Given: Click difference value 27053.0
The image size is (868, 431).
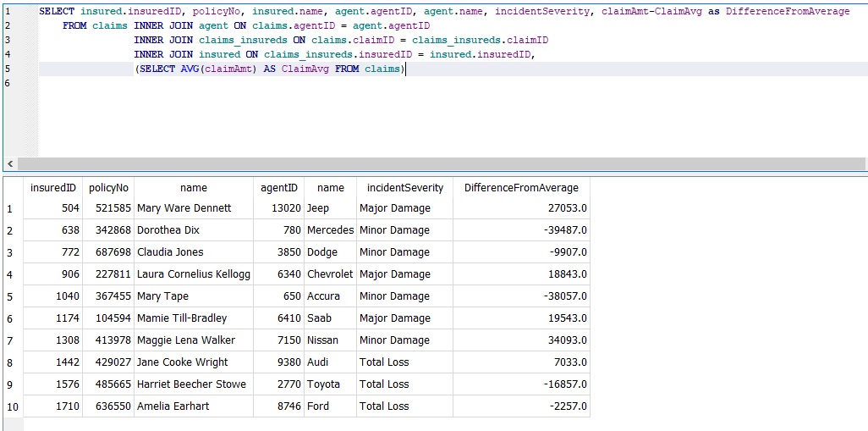Looking at the screenshot, I should click(521, 208).
